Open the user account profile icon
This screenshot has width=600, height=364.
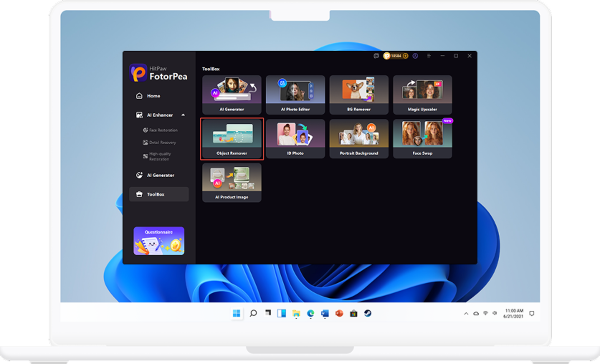(415, 56)
